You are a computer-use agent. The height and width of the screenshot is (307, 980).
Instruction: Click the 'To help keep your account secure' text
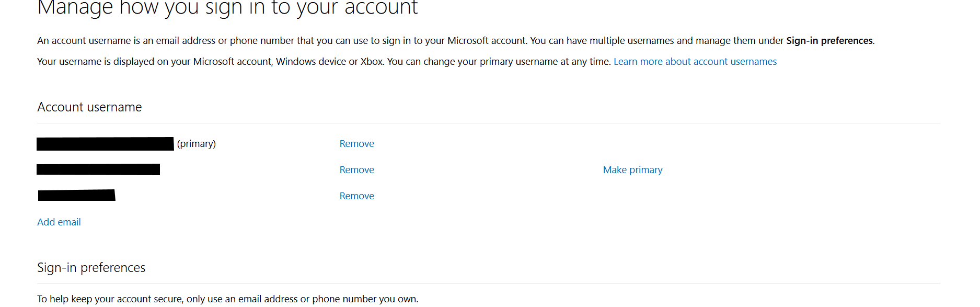[227, 299]
